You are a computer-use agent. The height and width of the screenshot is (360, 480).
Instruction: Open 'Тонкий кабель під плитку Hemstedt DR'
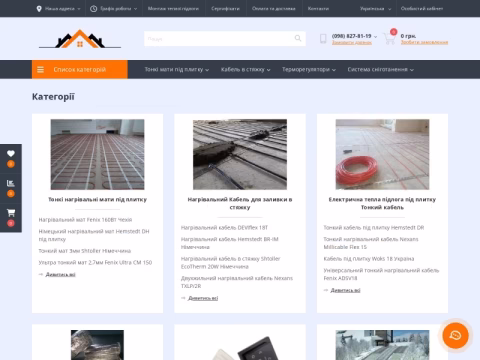(x=374, y=228)
